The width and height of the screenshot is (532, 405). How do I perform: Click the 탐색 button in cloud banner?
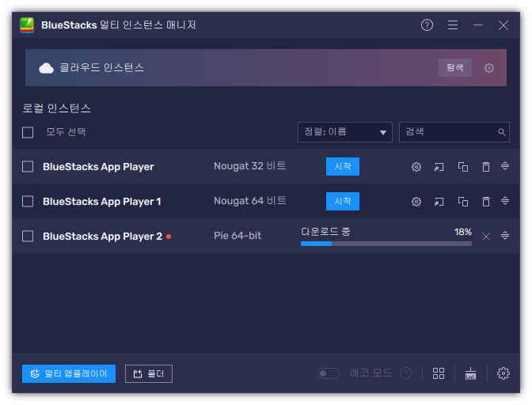454,67
